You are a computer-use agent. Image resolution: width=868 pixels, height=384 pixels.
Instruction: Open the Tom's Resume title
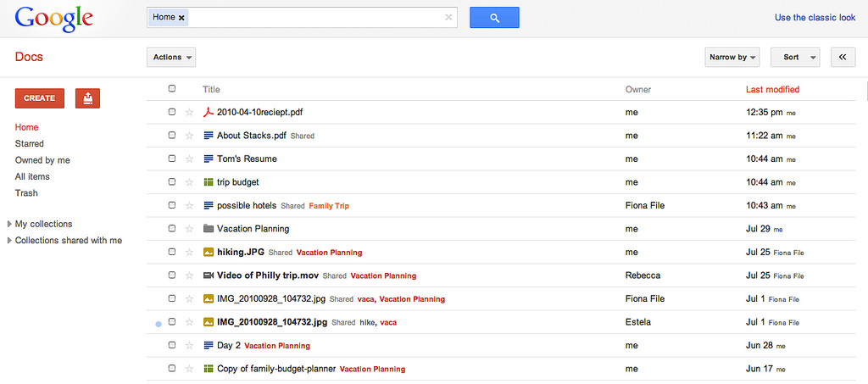click(x=247, y=159)
